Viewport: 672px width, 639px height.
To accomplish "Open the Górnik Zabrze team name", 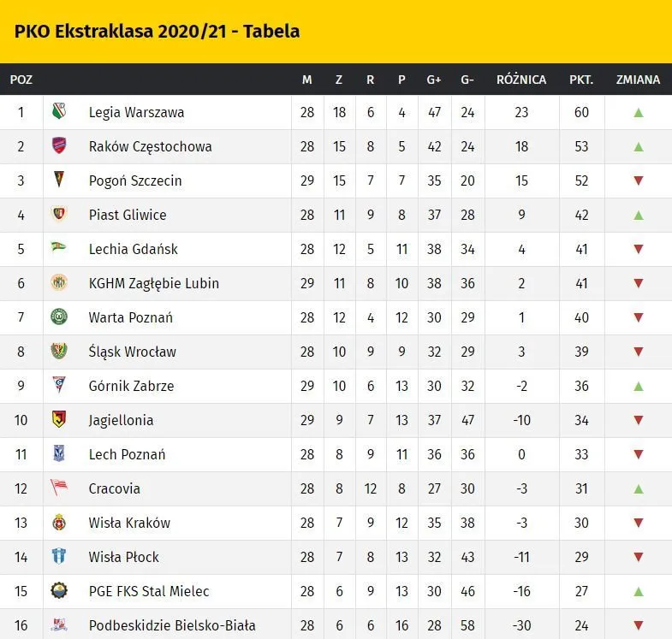I will tap(131, 386).
